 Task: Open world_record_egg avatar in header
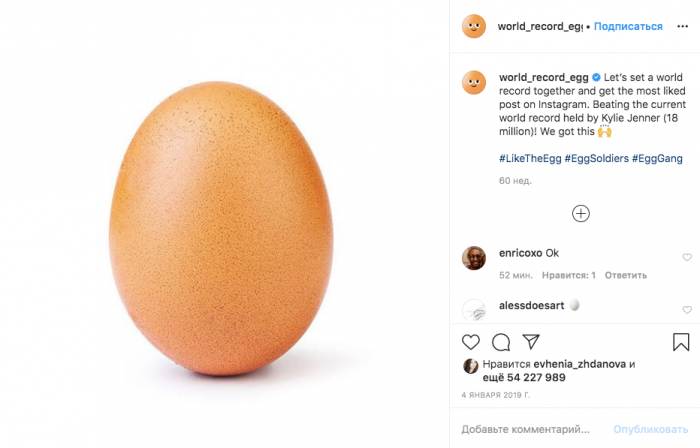coord(474,26)
